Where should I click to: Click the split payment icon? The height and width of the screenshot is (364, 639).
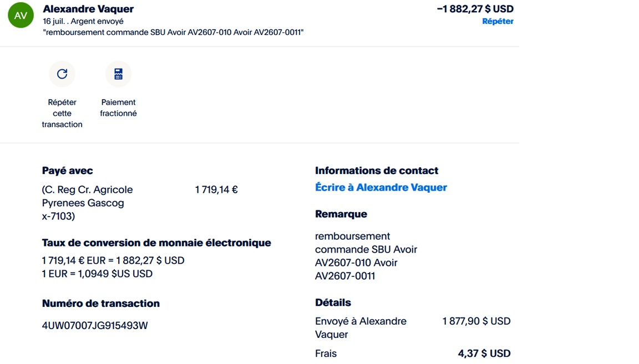[118, 74]
